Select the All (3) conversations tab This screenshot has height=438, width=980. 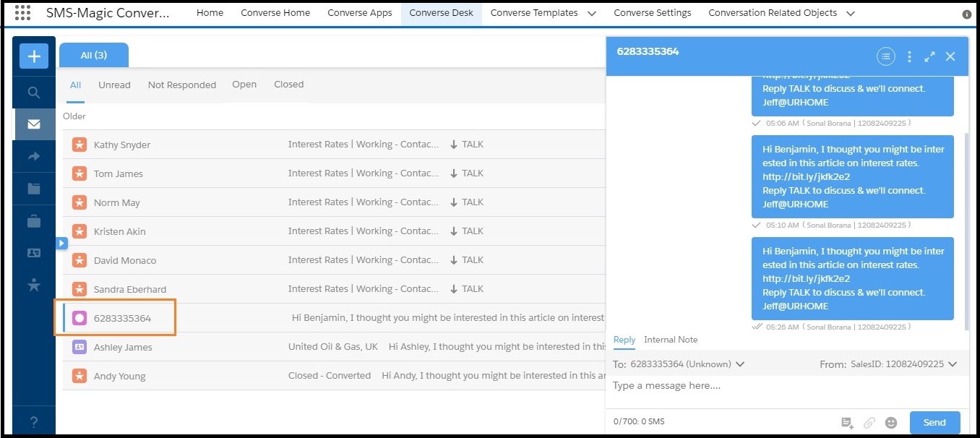94,55
